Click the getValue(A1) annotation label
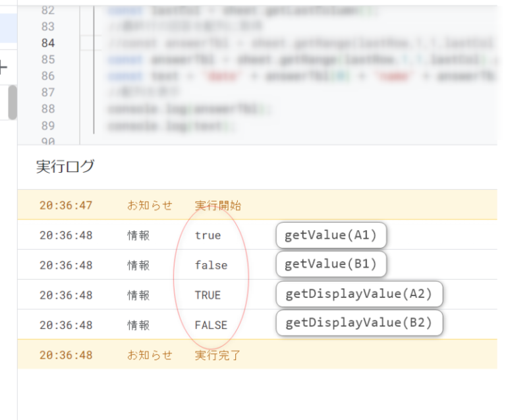Image resolution: width=506 pixels, height=420 pixels. [x=331, y=235]
